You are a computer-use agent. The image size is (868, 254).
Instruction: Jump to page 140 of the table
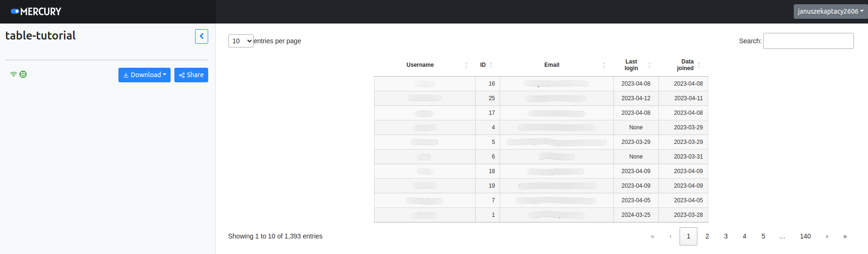pos(805,236)
